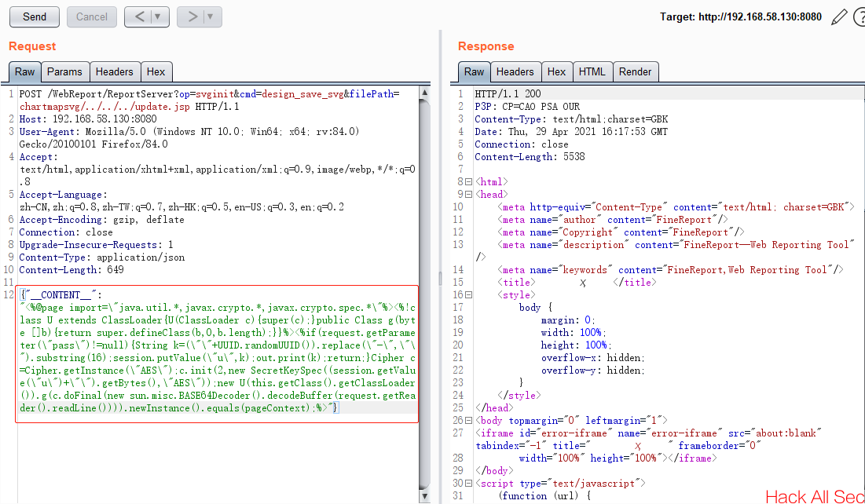Click the Host: 192.168.58.130:8080 header
The width and height of the screenshot is (865, 504).
click(88, 119)
